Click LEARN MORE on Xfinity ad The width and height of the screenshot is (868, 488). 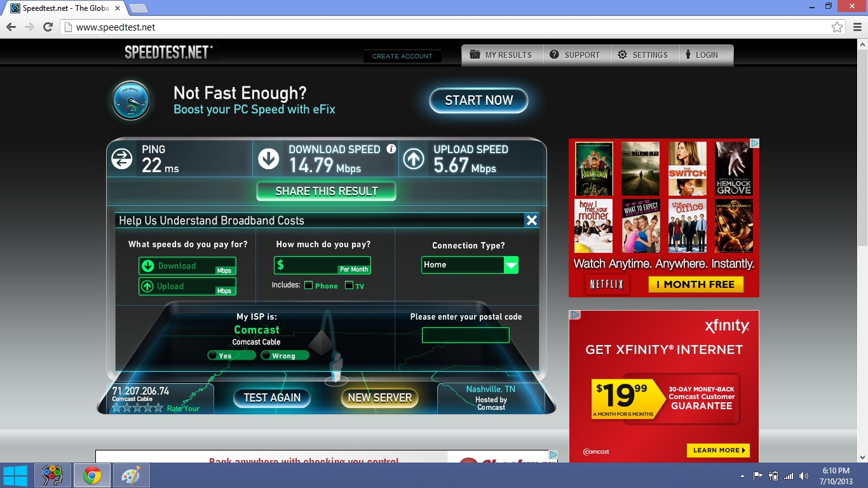(718, 451)
